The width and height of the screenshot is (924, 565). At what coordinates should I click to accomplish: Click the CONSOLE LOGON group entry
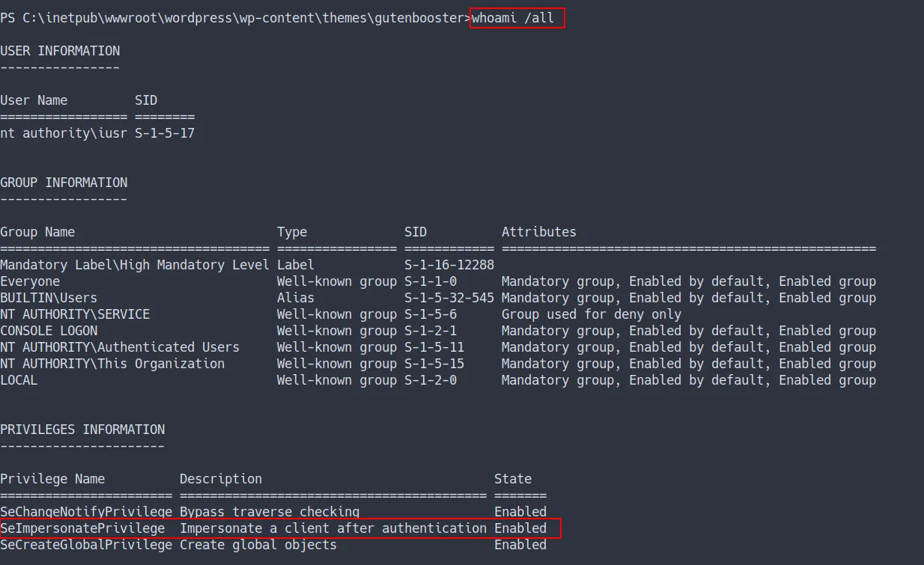(x=49, y=331)
